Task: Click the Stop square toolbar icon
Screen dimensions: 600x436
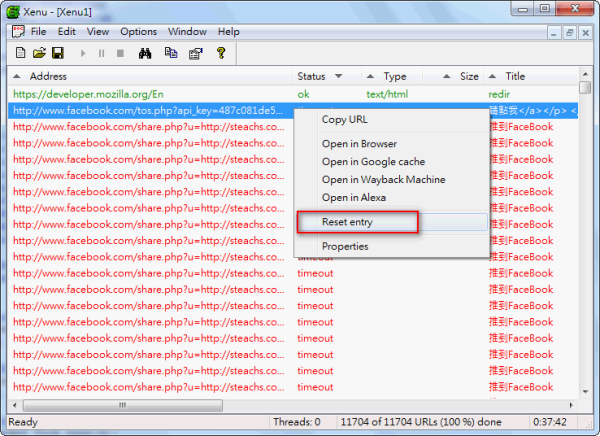Action: point(120,53)
